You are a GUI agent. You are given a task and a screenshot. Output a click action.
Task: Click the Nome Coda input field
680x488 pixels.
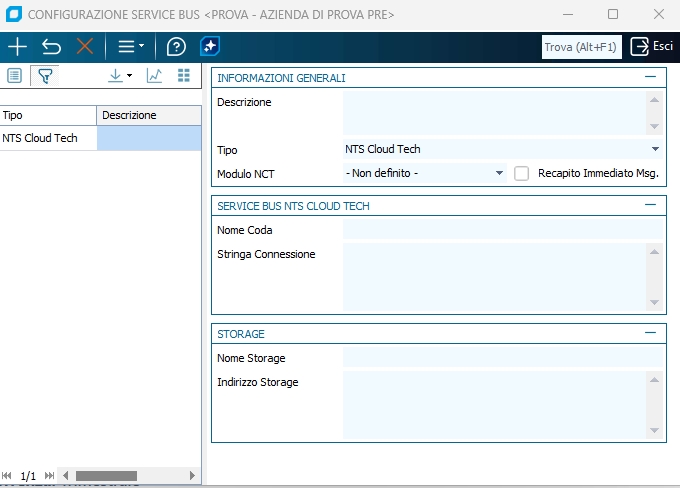pyautogui.click(x=502, y=230)
